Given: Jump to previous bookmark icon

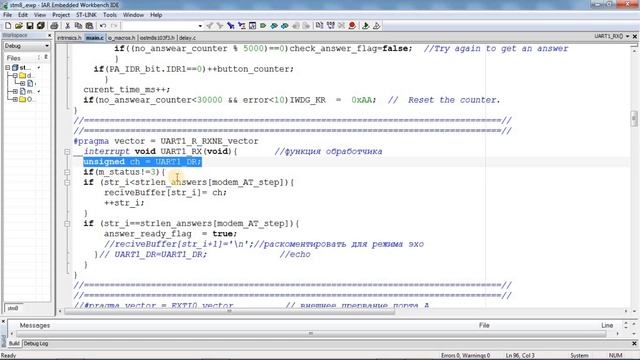Looking at the screenshot, I should coord(274,26).
